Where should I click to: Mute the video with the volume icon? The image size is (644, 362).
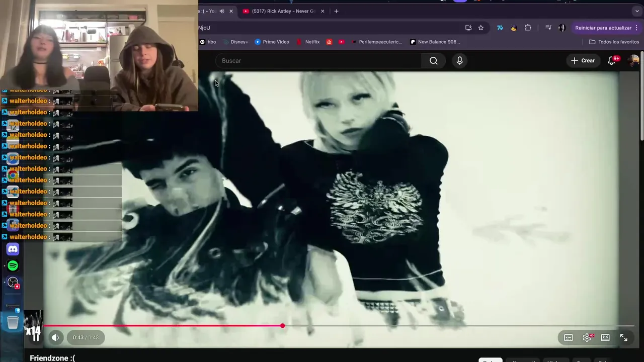[55, 338]
